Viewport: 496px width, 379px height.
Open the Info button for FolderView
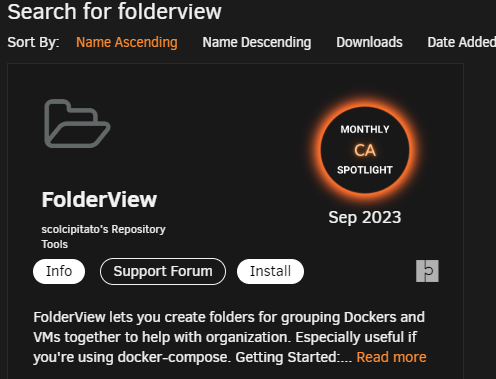[59, 271]
